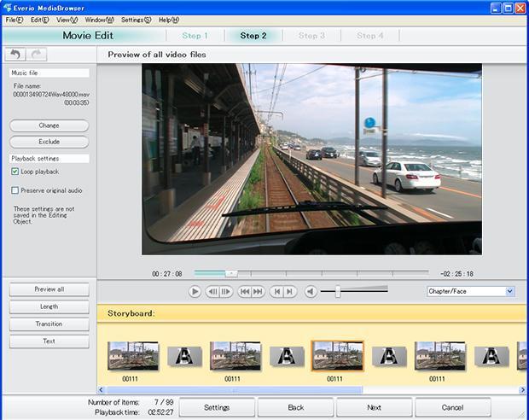Open the Settings menu in menu bar
The width and height of the screenshot is (529, 420).
coord(135,19)
